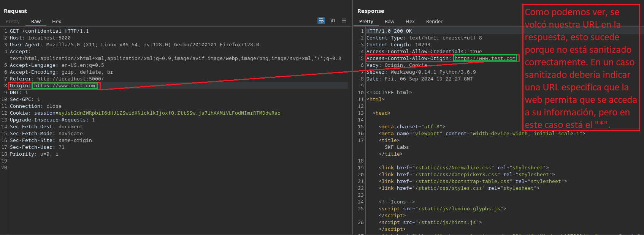Click the Host: localhost:5000 request line
This screenshot has width=644, height=235.
coord(40,38)
